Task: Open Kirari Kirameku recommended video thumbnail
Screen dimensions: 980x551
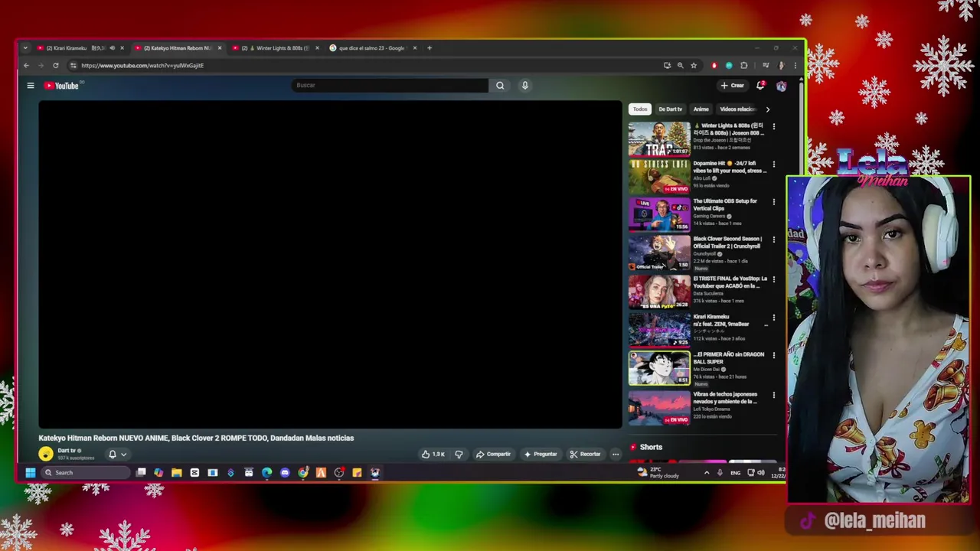Action: [x=659, y=330]
